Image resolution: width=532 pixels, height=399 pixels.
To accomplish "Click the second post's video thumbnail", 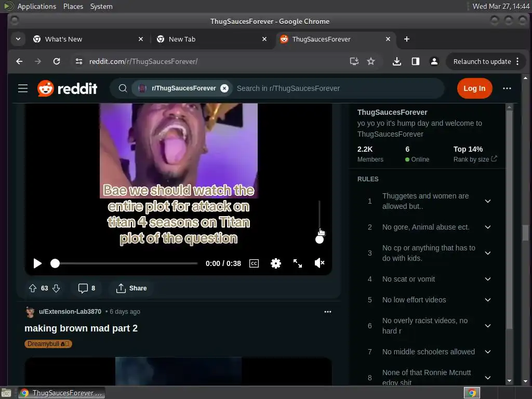I will (178, 371).
